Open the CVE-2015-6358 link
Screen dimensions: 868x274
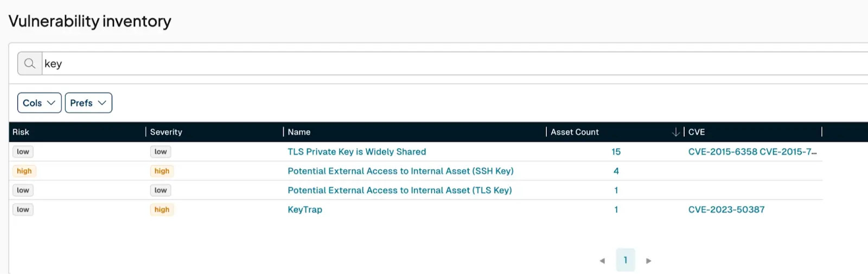pos(723,152)
